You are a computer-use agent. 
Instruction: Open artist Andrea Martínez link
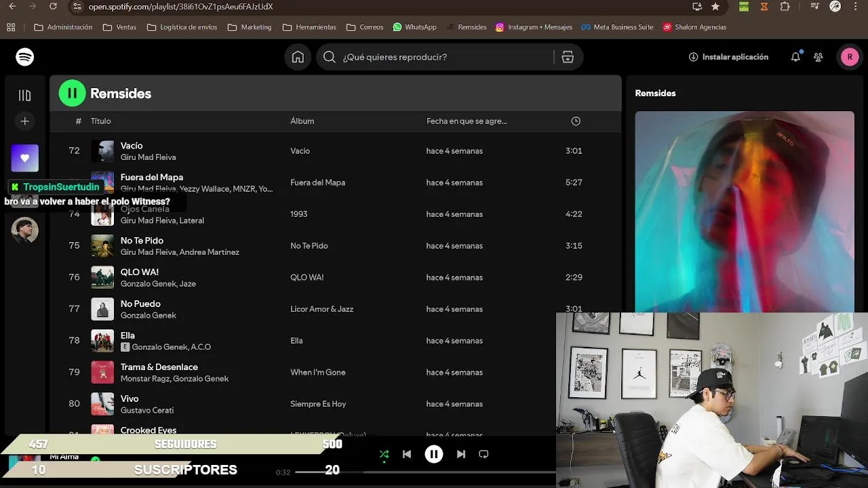point(210,252)
